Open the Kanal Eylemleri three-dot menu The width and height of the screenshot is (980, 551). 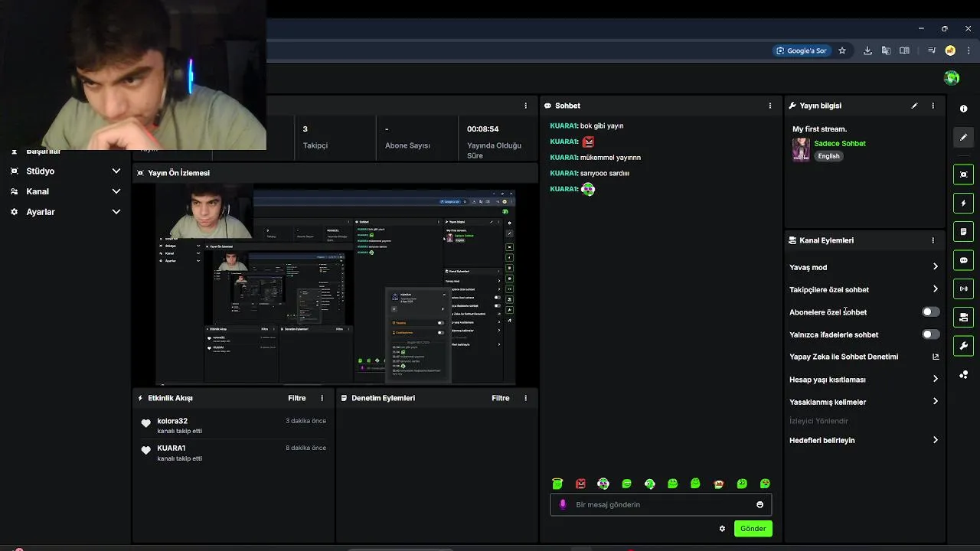tap(933, 240)
